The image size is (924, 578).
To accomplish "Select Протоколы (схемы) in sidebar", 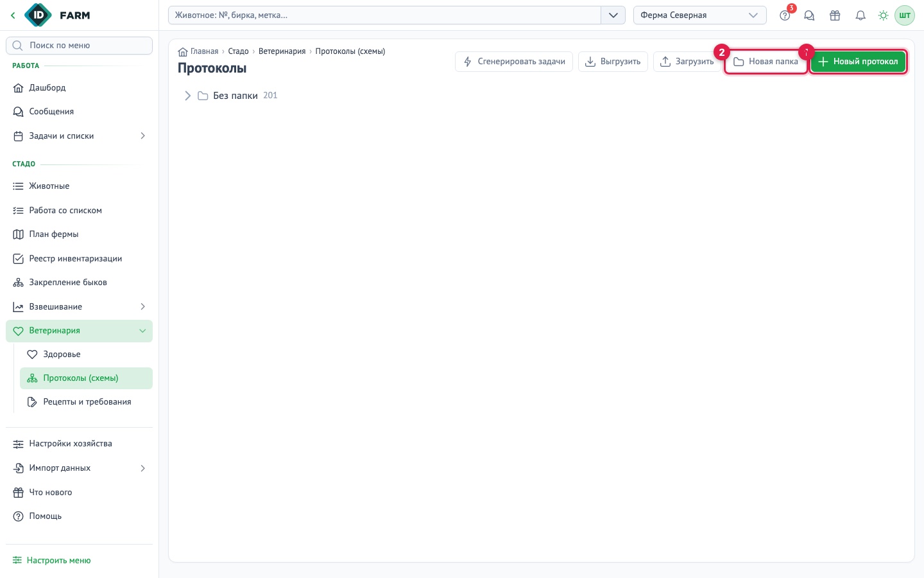I will (x=86, y=378).
